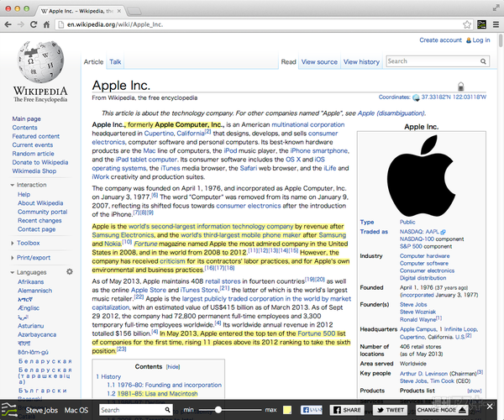Click the coordinates globe icon
The height and width of the screenshot is (420, 504).
(416, 97)
